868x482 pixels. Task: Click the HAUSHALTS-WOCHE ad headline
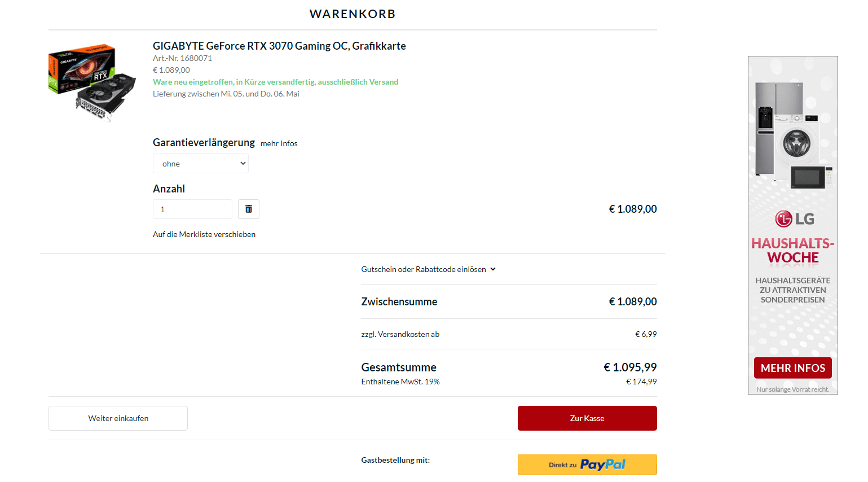click(x=792, y=250)
